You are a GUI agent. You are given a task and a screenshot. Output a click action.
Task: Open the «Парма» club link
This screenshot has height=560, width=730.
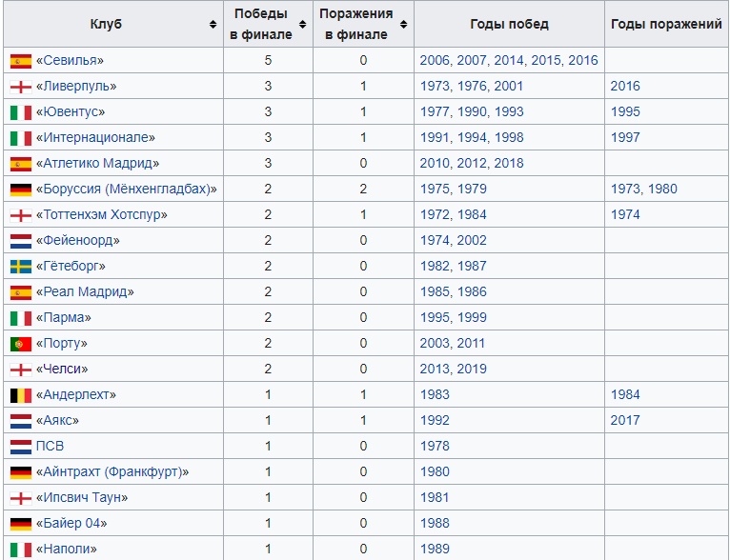click(x=64, y=317)
